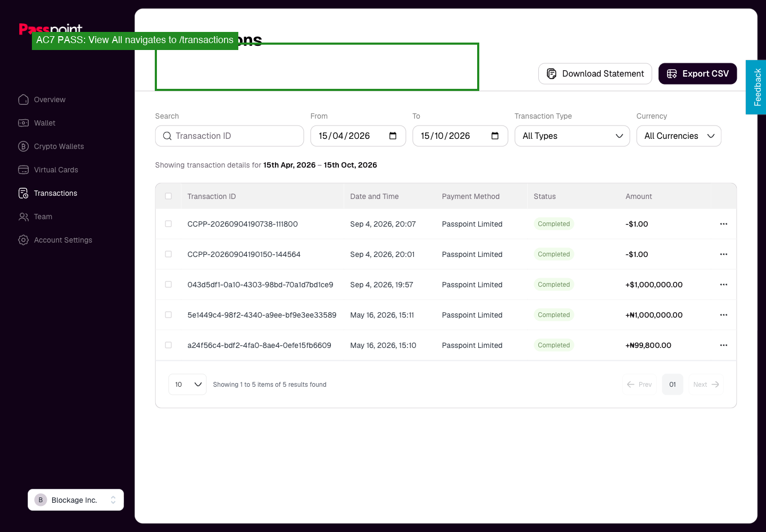Expand the rows-per-page selector showing 10
766x532 pixels.
187,384
